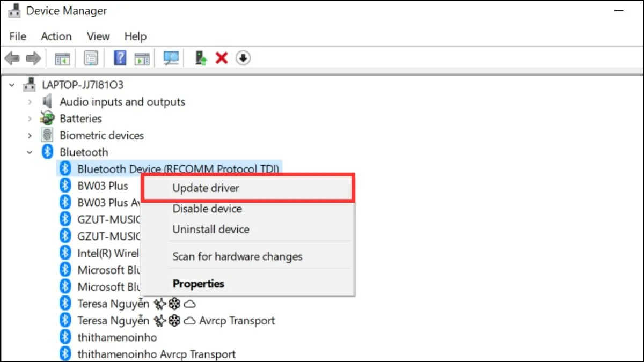Expand the Batteries category
Screen dimensions: 644x362
pyautogui.click(x=30, y=119)
